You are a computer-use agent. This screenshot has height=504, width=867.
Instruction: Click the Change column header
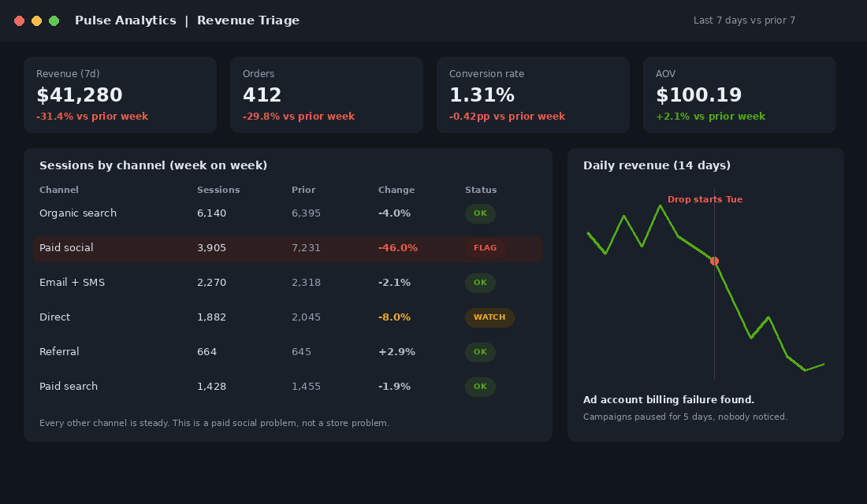click(396, 190)
